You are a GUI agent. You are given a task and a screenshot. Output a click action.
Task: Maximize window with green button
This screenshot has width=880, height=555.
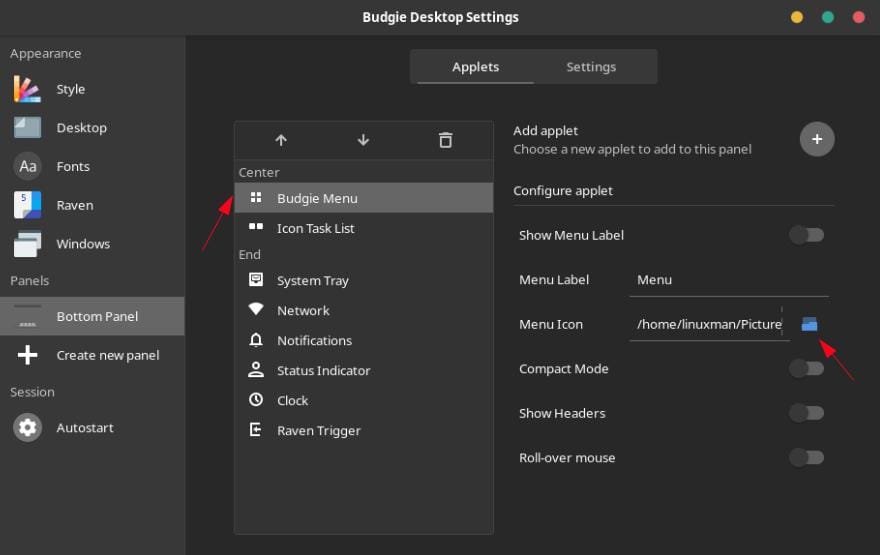[x=827, y=17]
